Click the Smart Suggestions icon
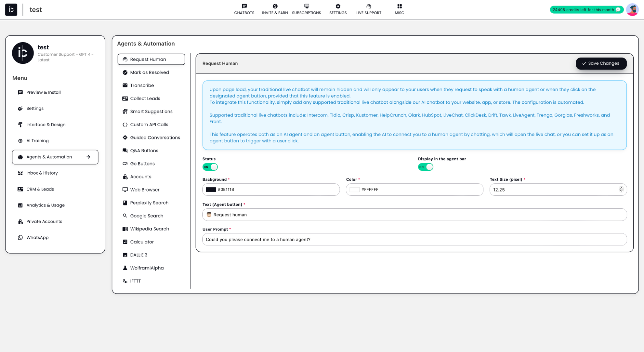This screenshot has height=352, width=644. click(x=125, y=111)
